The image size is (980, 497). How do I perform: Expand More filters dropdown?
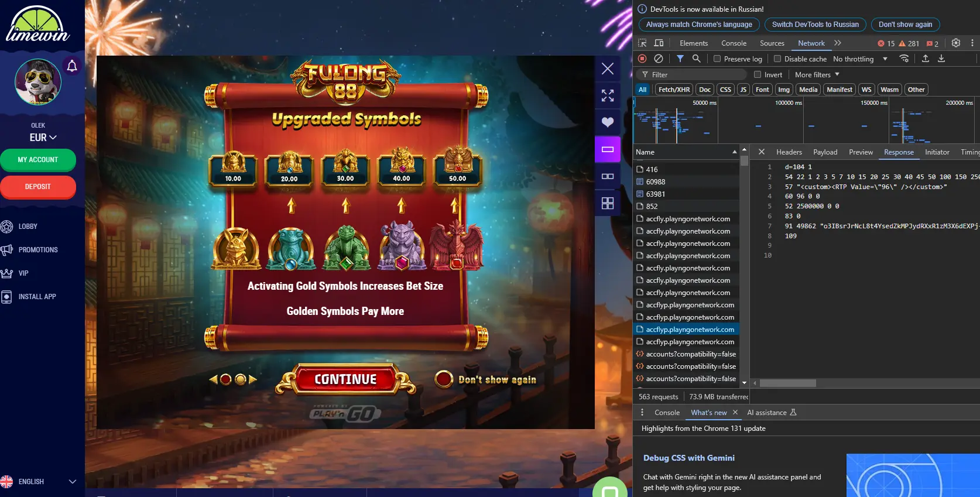(x=817, y=74)
